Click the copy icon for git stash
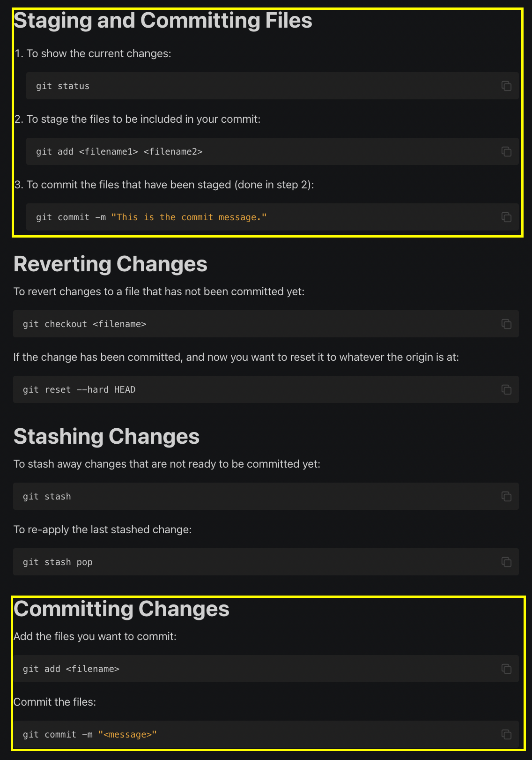 (x=506, y=496)
